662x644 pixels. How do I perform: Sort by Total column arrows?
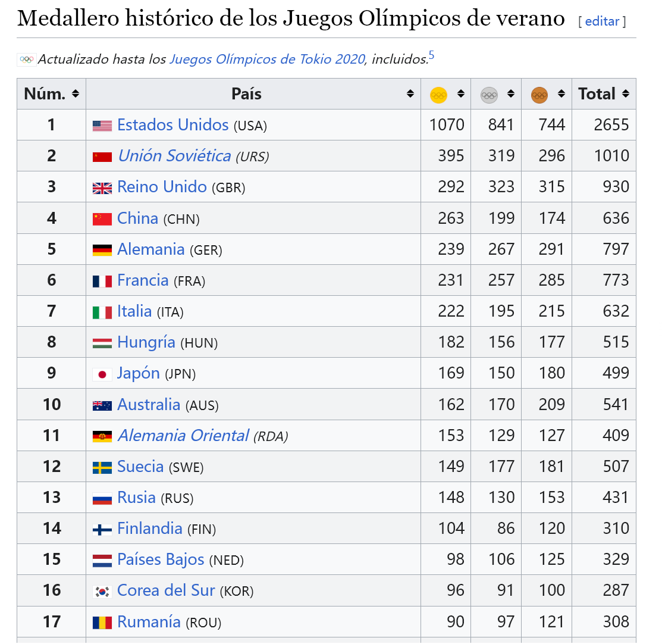(x=626, y=94)
